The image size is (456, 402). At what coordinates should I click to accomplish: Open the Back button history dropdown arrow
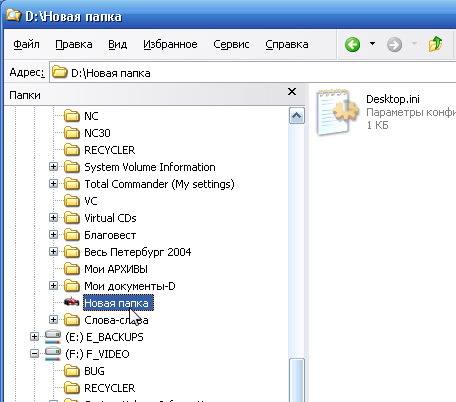point(373,44)
